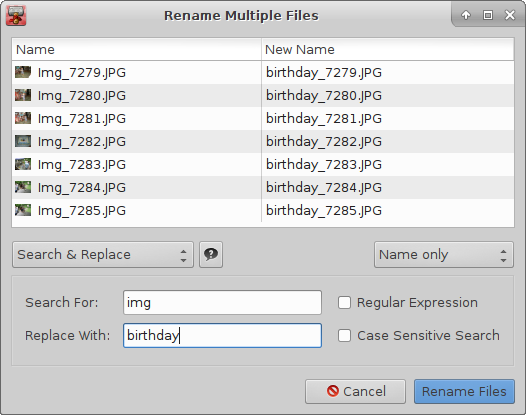
Task: Enable Case Sensitive Search checkbox
Action: click(344, 335)
